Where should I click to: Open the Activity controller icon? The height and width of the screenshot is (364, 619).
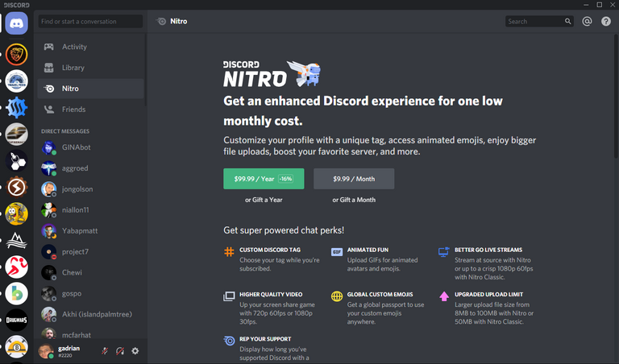click(49, 47)
